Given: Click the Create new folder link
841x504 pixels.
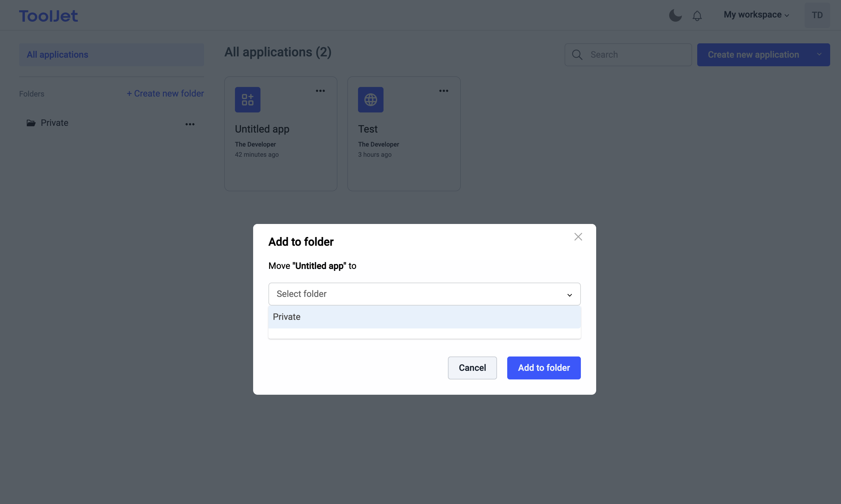Looking at the screenshot, I should 165,93.
